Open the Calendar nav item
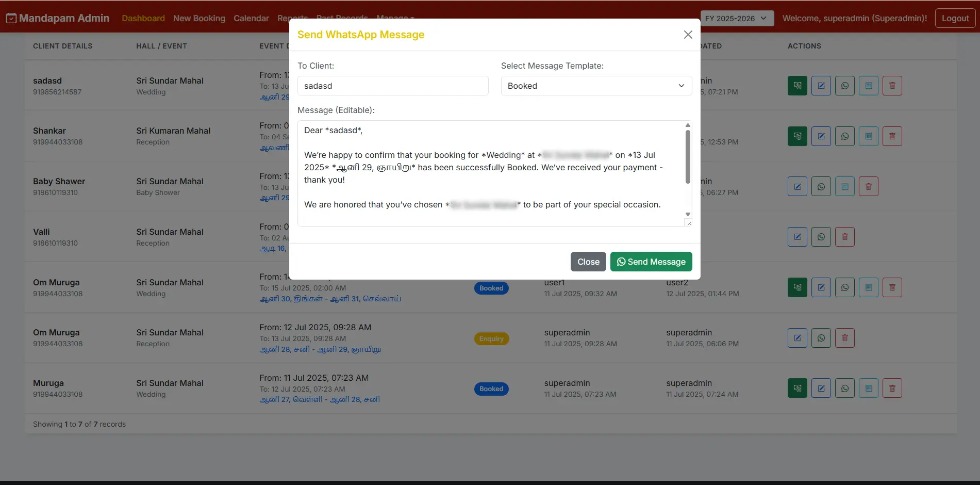 (251, 18)
